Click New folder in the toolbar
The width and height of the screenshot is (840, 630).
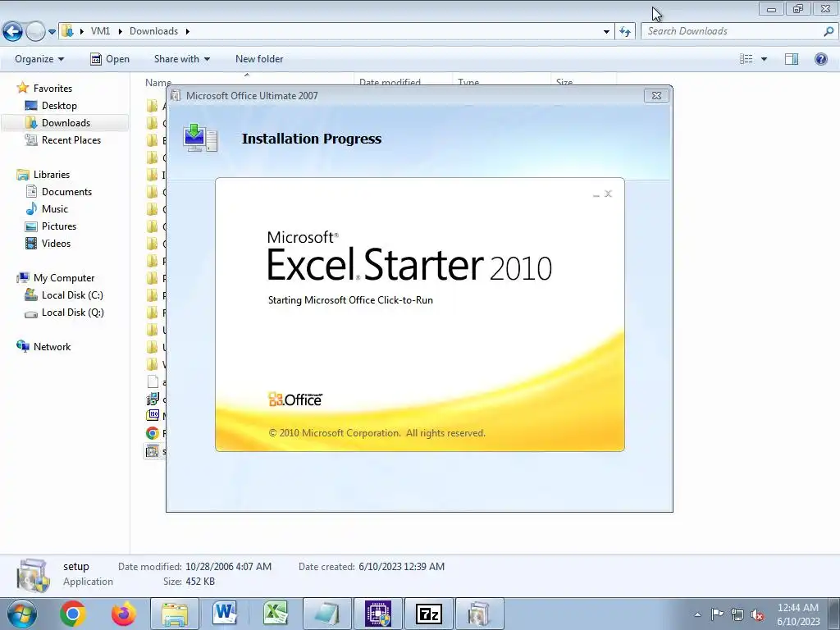259,59
